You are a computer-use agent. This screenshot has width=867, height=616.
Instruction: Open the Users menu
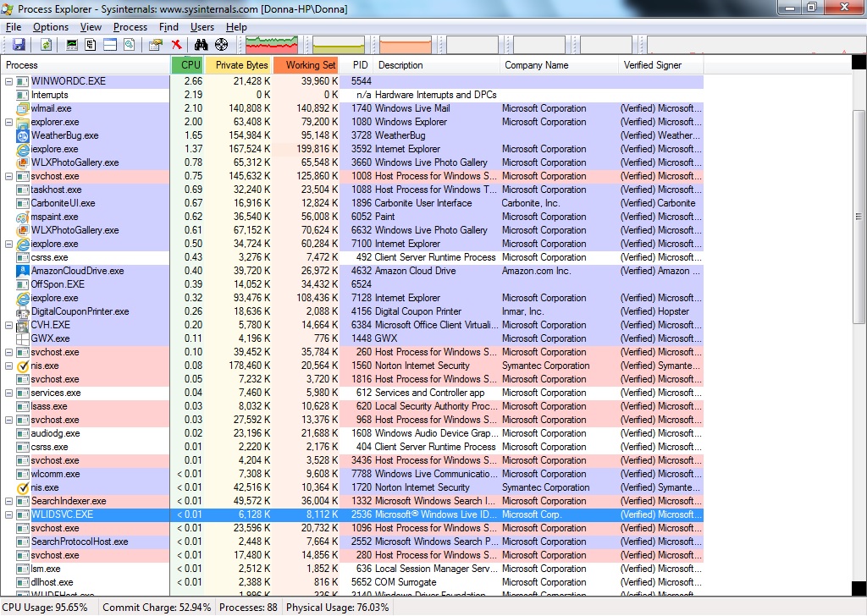click(202, 27)
